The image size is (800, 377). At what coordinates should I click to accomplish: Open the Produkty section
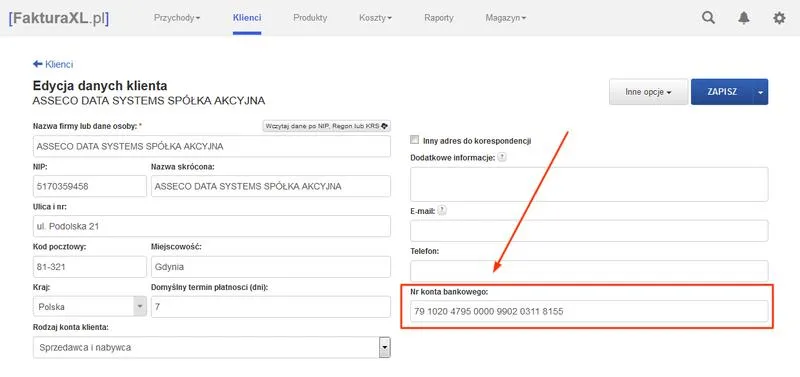[x=310, y=18]
